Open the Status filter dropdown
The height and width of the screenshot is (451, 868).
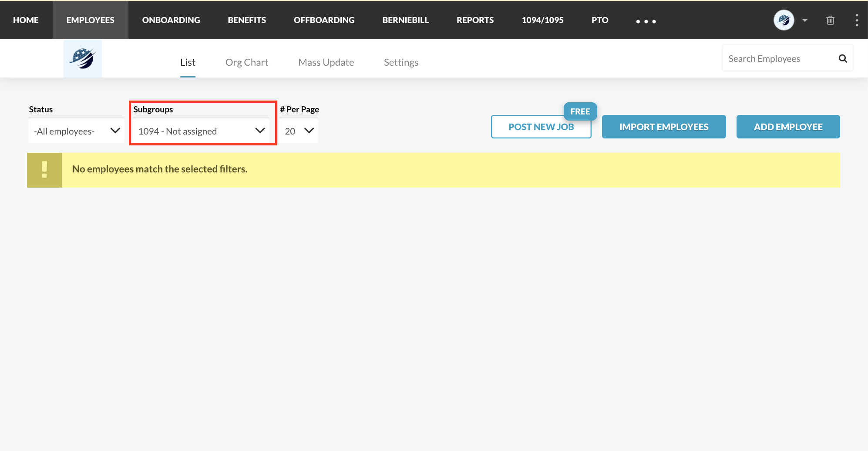(x=76, y=131)
